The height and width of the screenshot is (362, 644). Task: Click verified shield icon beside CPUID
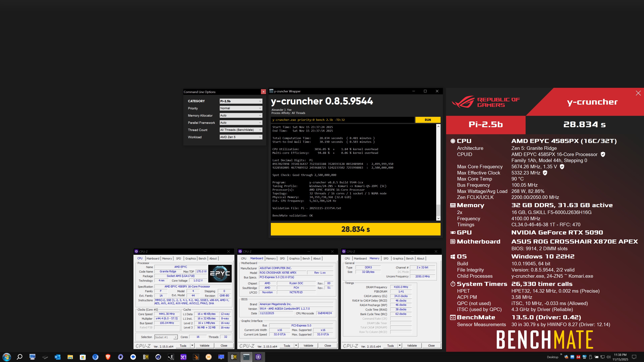click(603, 154)
